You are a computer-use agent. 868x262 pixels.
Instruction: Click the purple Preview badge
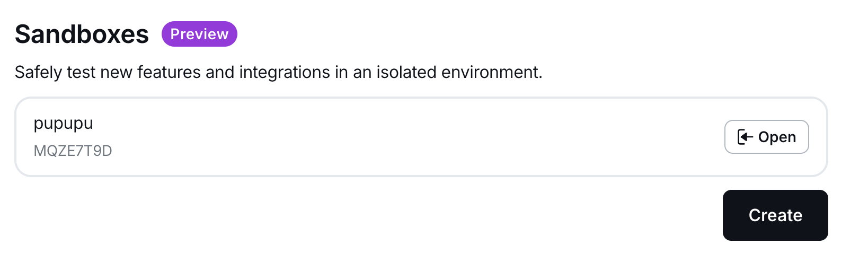click(x=199, y=34)
